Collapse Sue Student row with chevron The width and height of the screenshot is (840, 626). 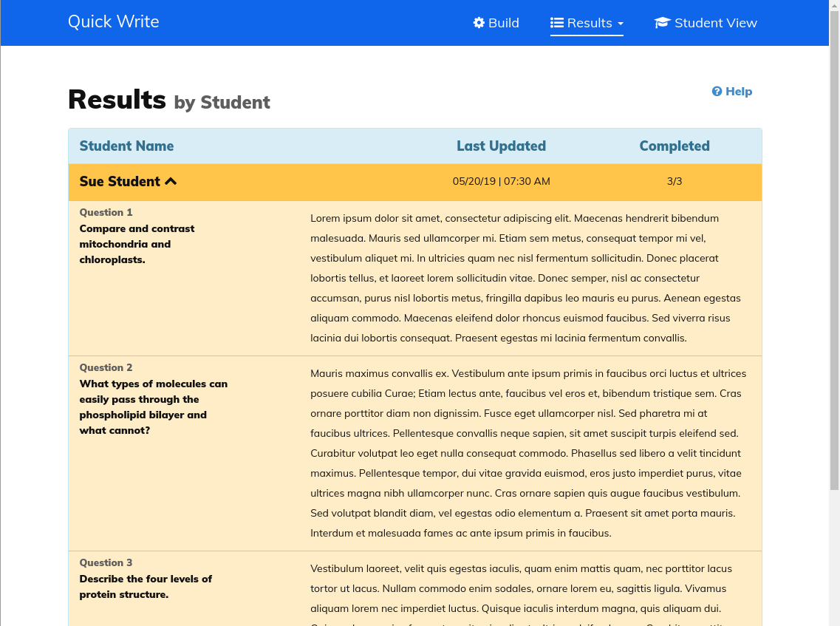(x=171, y=181)
